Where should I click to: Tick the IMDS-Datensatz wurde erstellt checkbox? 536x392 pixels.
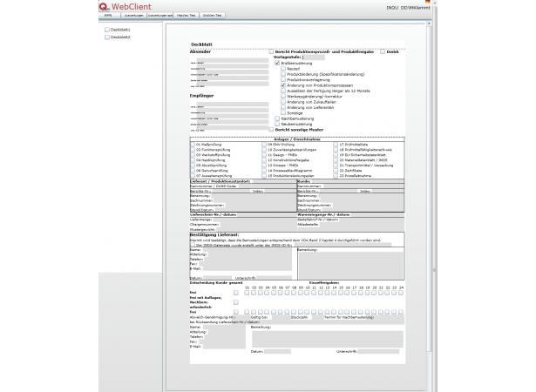pos(193,245)
